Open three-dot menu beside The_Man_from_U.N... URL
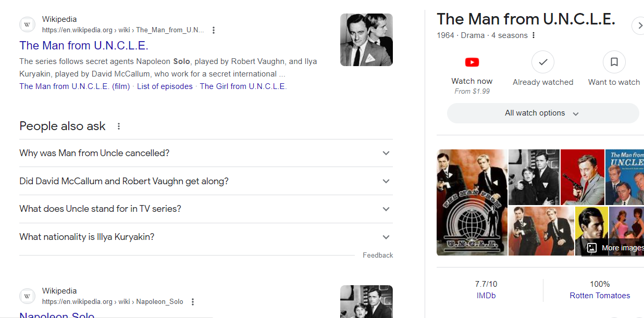Screen dimensions: 644x318 pyautogui.click(x=214, y=30)
